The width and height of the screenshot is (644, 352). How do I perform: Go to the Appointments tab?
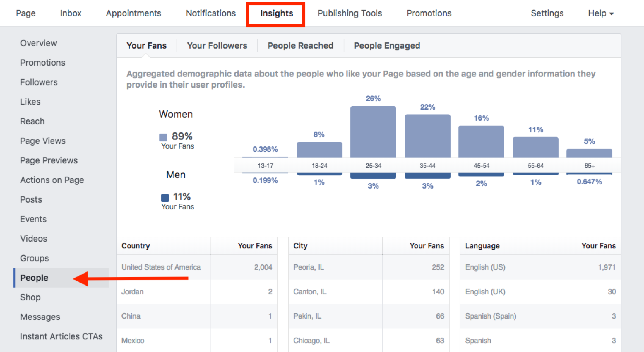click(x=133, y=13)
